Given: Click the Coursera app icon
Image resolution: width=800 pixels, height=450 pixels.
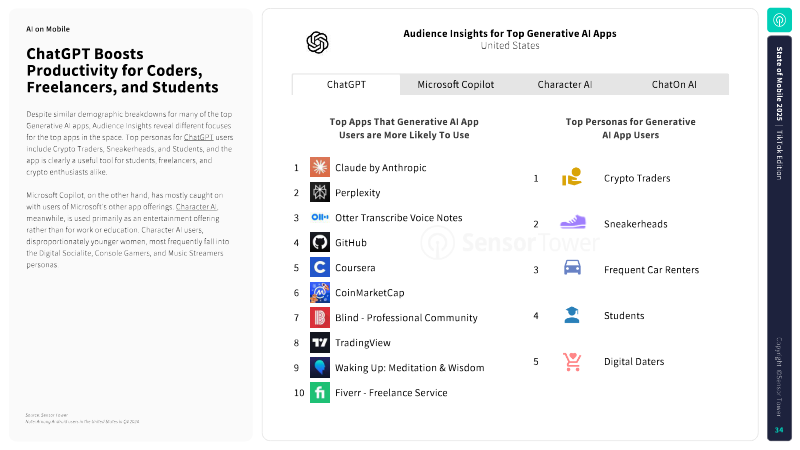Looking at the screenshot, I should click(320, 267).
